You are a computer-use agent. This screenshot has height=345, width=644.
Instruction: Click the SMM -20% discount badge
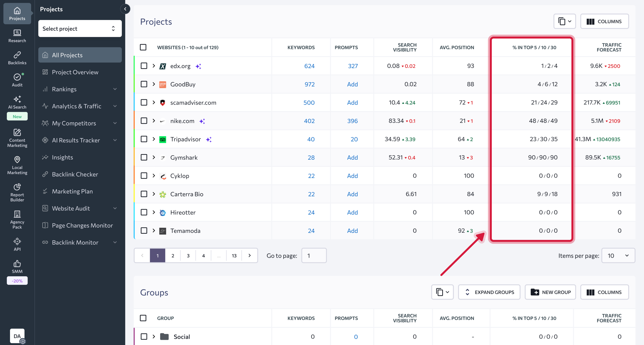17,281
